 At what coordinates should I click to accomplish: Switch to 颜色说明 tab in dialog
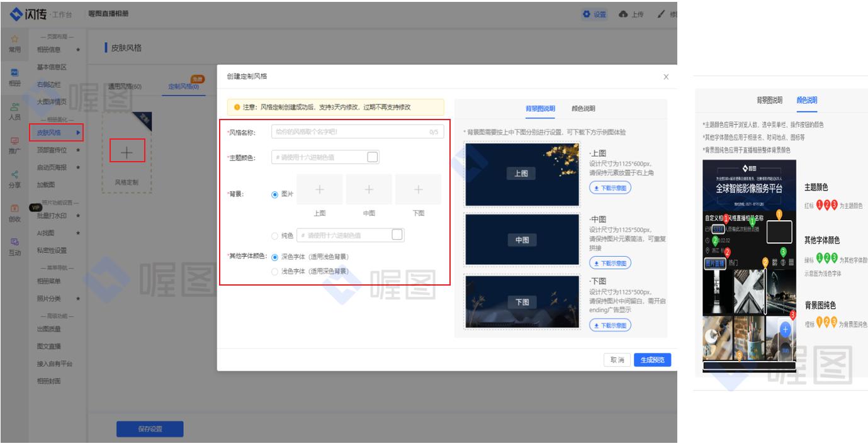(583, 108)
